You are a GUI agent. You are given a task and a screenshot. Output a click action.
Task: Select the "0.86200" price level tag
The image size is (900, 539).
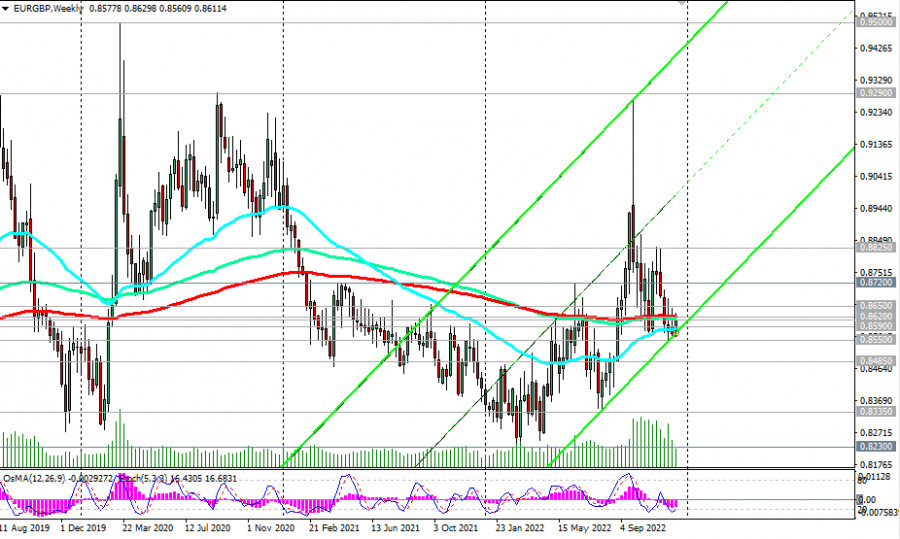point(876,316)
